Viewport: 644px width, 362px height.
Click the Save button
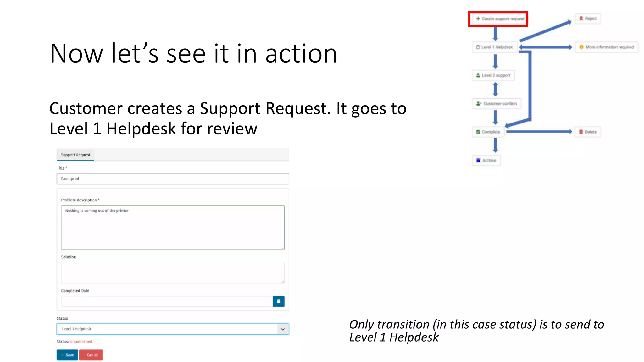click(67, 355)
